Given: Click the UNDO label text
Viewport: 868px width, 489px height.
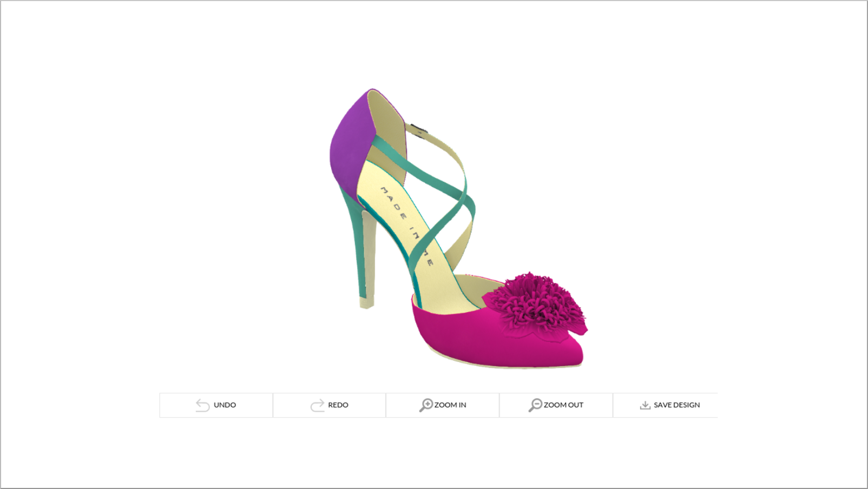Looking at the screenshot, I should click(225, 405).
